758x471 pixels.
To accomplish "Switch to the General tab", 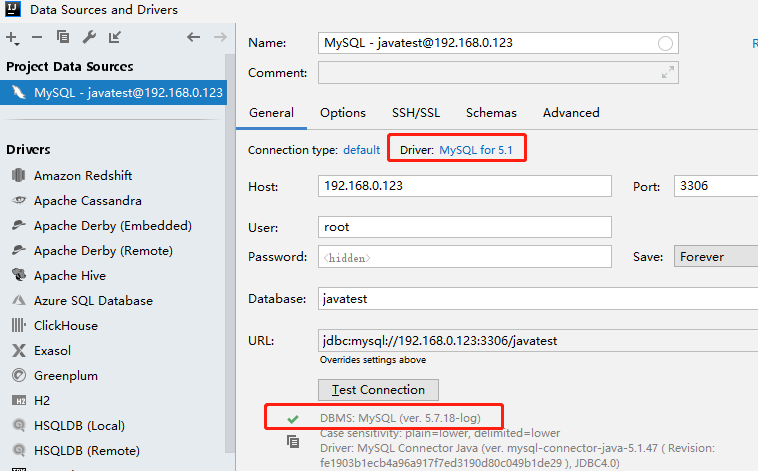I will (271, 113).
